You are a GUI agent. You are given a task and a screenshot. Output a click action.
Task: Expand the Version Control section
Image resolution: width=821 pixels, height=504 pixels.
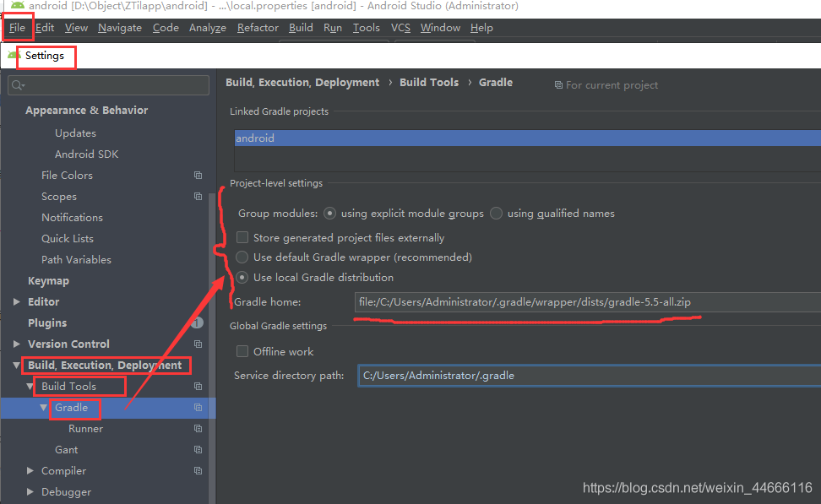point(17,344)
